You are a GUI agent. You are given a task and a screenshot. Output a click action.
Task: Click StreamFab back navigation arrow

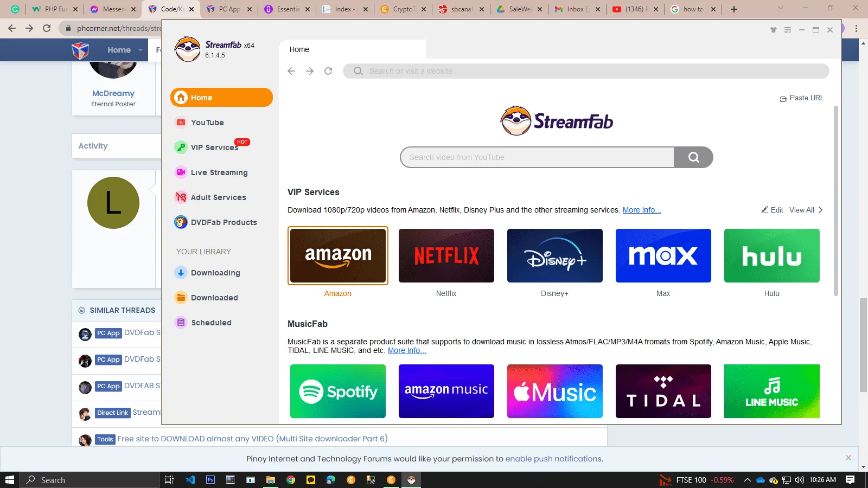[x=291, y=71]
